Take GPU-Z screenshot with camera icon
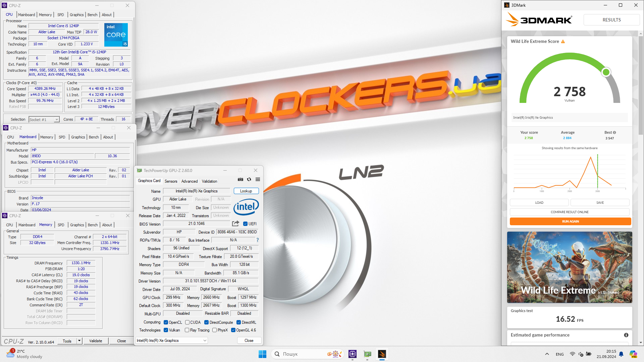 click(240, 180)
